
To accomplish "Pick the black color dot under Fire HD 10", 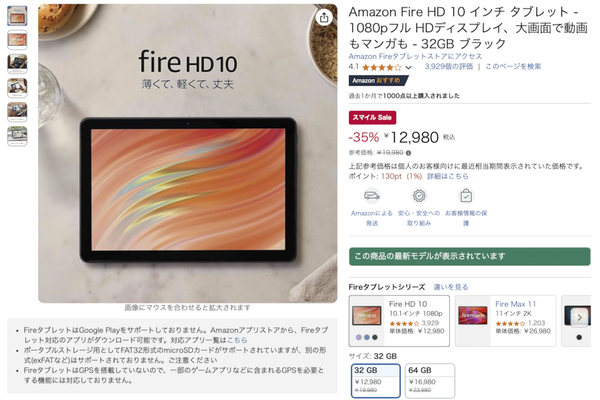I will (375, 337).
